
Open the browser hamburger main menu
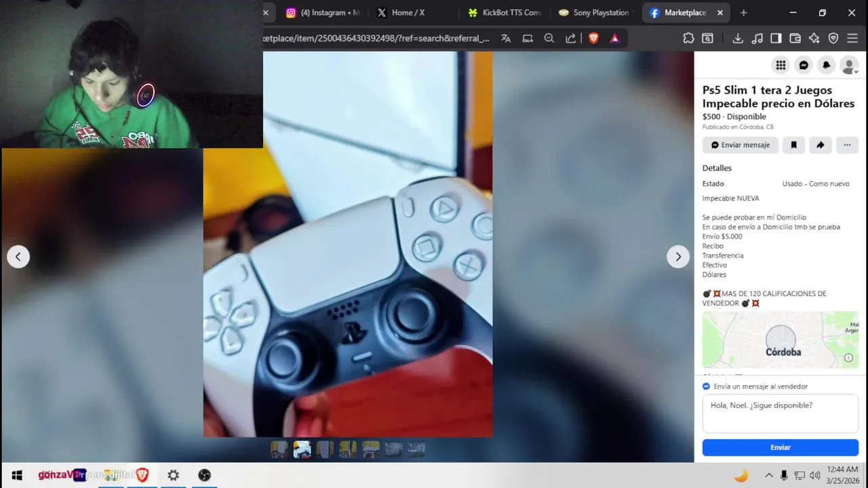click(x=852, y=39)
